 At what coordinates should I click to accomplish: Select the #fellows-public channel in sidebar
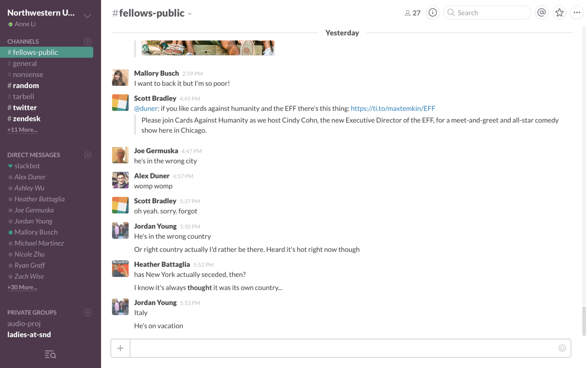click(47, 52)
